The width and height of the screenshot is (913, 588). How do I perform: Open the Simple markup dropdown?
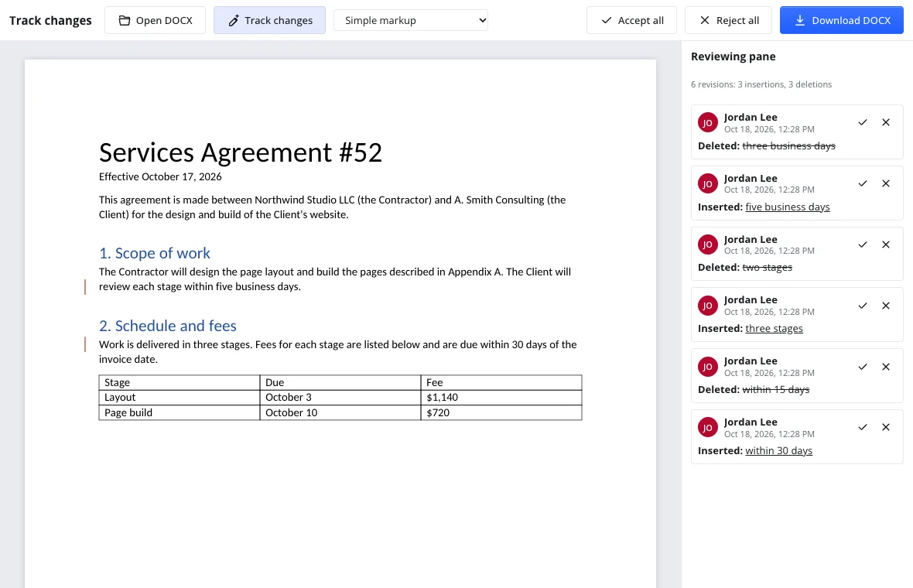[x=411, y=20]
